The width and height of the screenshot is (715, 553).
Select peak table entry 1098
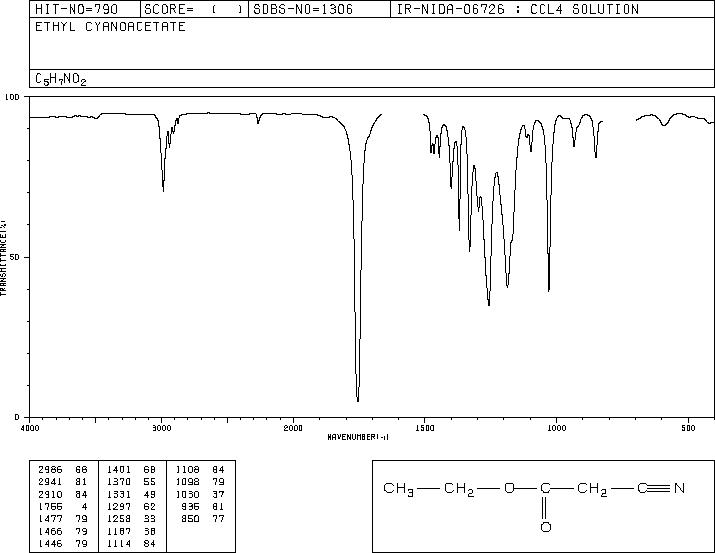click(187, 482)
